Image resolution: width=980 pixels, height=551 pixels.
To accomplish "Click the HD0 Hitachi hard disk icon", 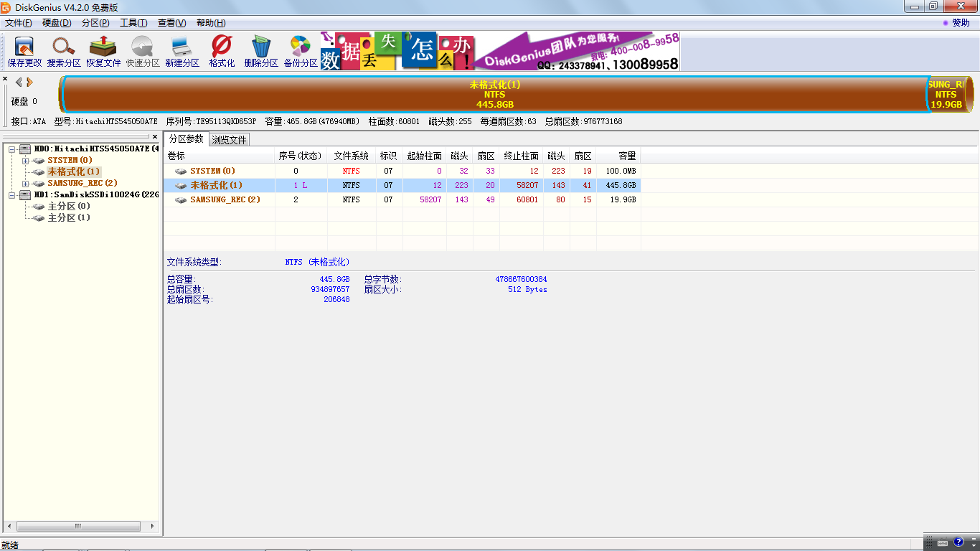I will [x=25, y=149].
